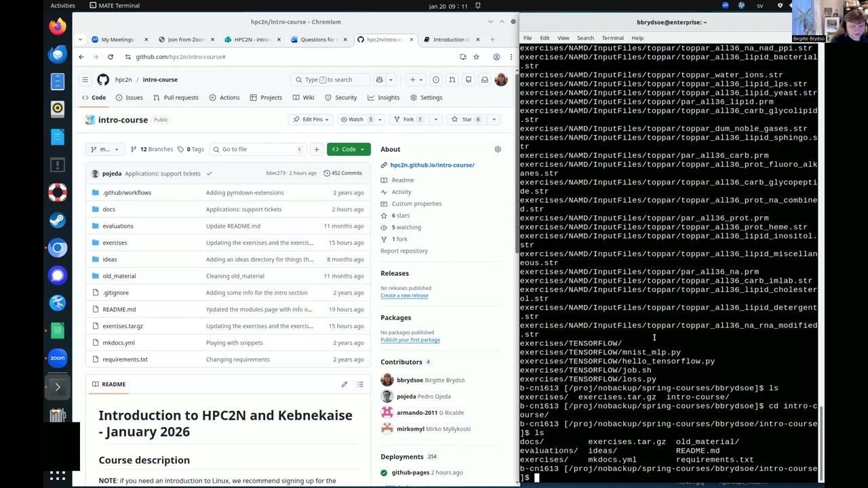Image resolution: width=868 pixels, height=488 pixels.
Task: Open Steam from the dock
Action: coord(58,220)
